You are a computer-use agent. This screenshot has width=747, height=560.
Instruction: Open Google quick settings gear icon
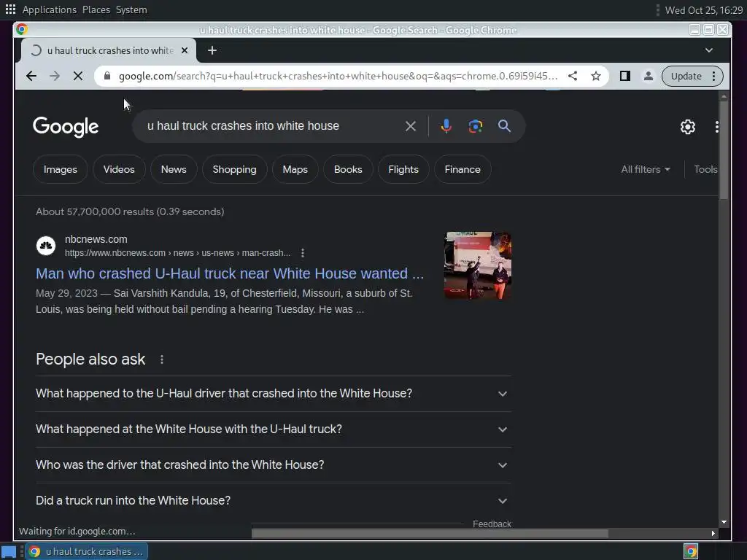pyautogui.click(x=687, y=127)
